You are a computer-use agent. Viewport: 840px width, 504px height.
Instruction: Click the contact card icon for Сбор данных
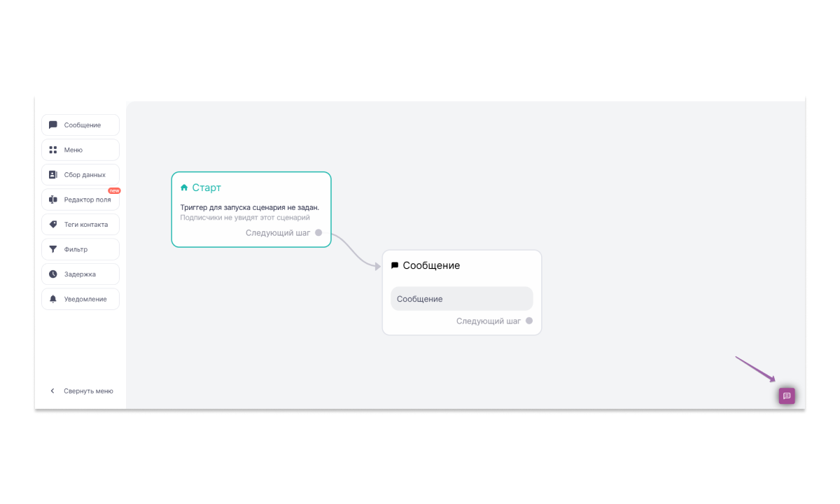[53, 175]
